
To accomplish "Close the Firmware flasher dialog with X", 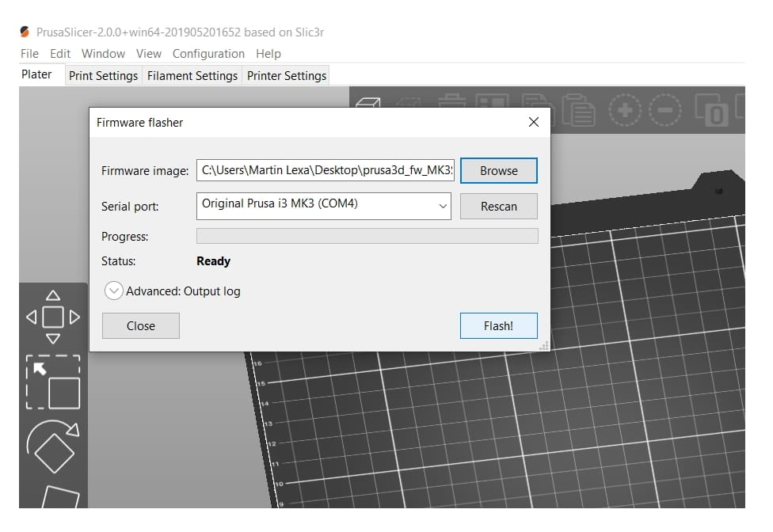I will (533, 122).
